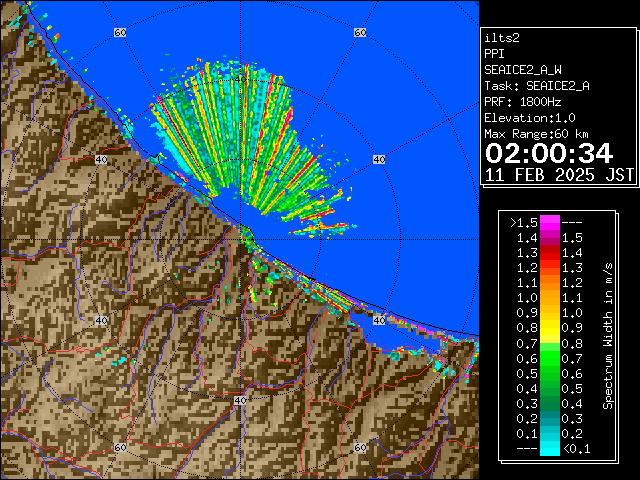
Task: Click the 'Max Range:60 km' text
Action: [536, 134]
